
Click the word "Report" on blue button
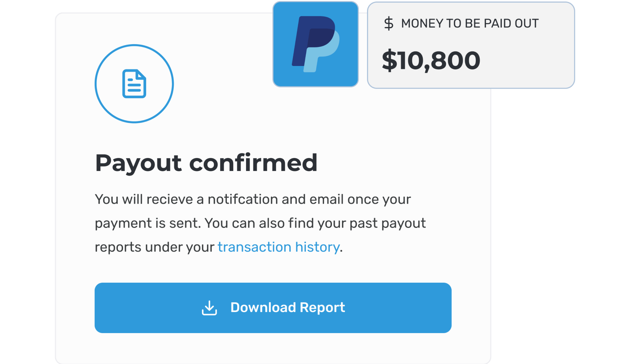(x=322, y=307)
